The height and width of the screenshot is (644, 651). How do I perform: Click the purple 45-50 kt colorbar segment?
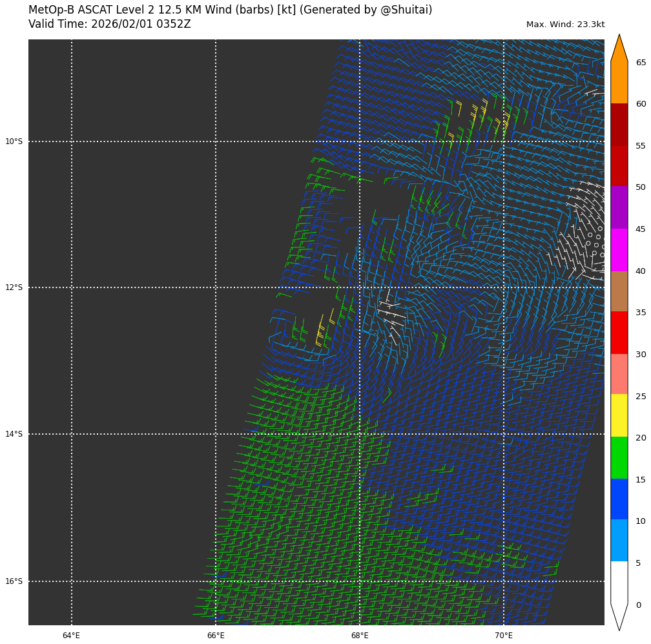click(619, 207)
